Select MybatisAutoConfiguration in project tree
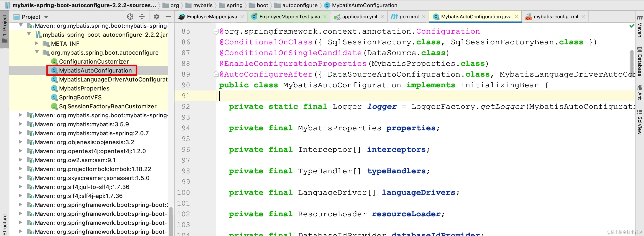644x236 pixels. [95, 71]
